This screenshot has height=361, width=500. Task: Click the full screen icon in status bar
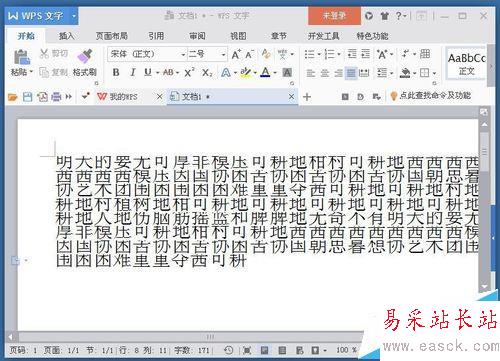247,350
